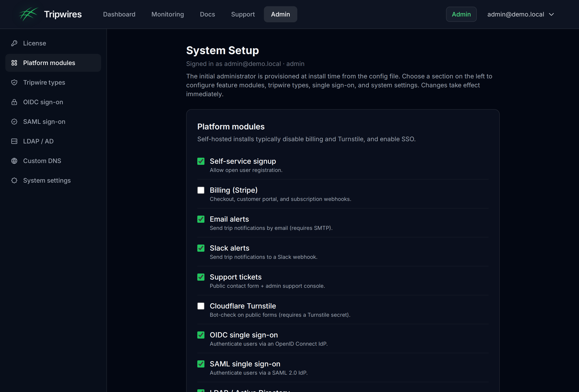
Task: Click the OIDC single sign-on label
Action: tap(244, 335)
